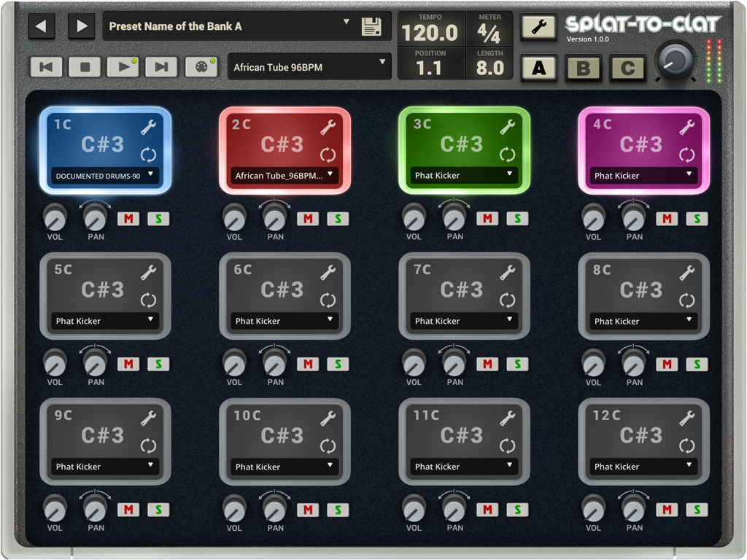Save the preset with the floppy disk icon

(373, 26)
